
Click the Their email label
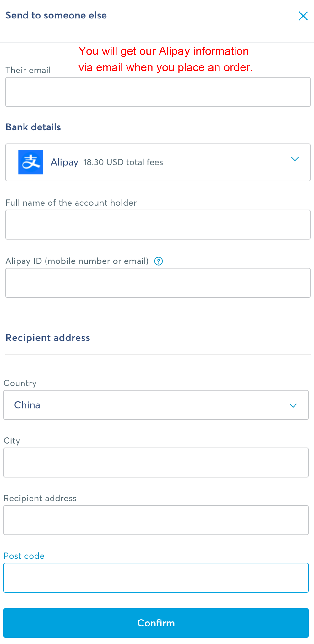(28, 70)
